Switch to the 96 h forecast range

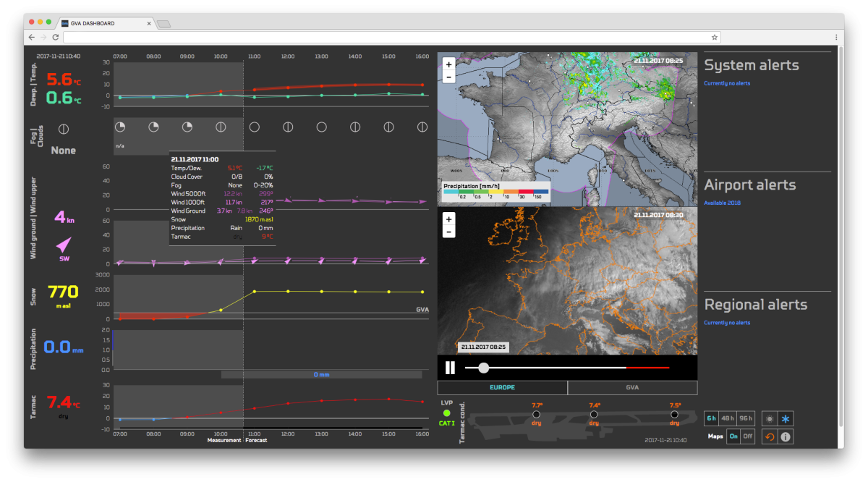tap(746, 418)
